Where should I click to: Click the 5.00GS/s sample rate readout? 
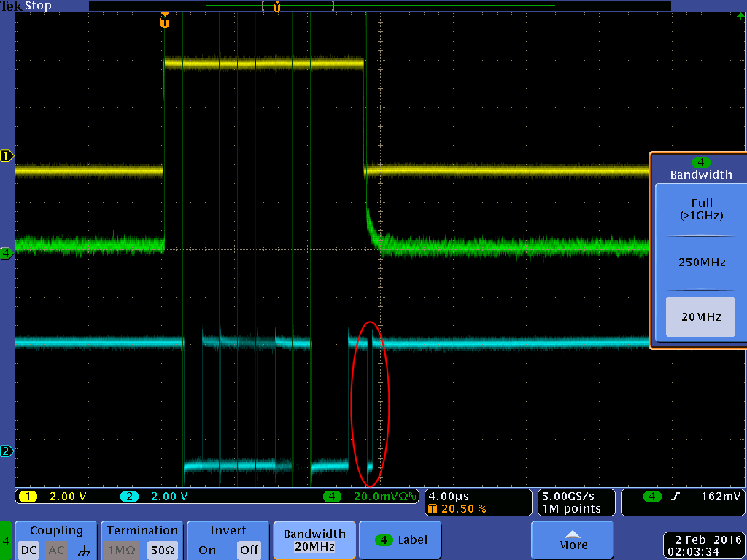568,497
